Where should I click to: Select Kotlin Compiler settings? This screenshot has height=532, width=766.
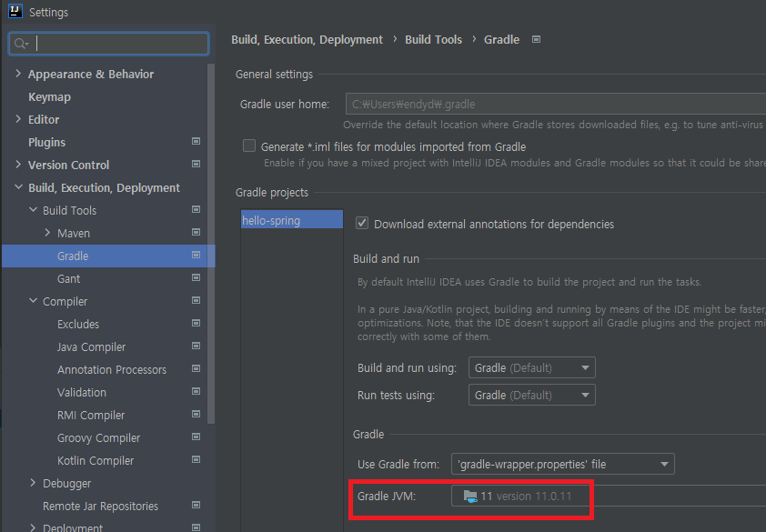(x=96, y=461)
